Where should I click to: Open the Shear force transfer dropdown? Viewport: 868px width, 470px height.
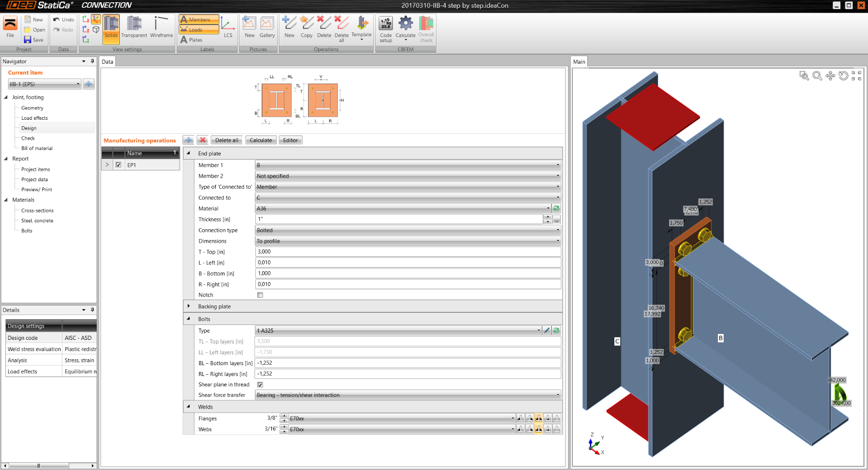tap(408, 395)
